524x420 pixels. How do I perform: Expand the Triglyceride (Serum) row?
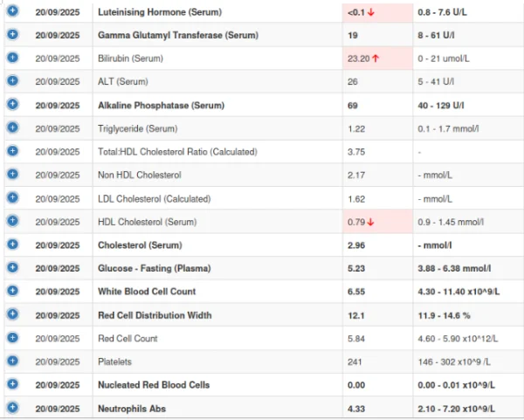pos(12,127)
